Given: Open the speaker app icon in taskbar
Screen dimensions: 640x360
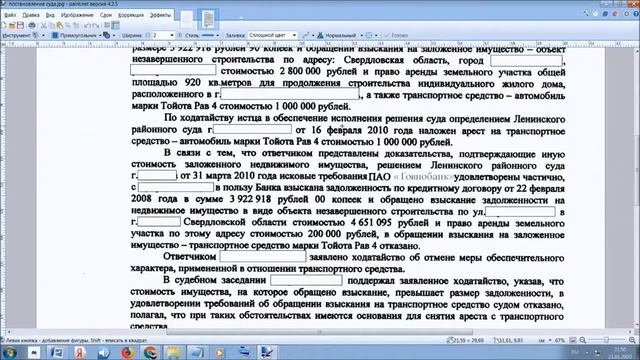Looking at the screenshot, I should (103, 352).
